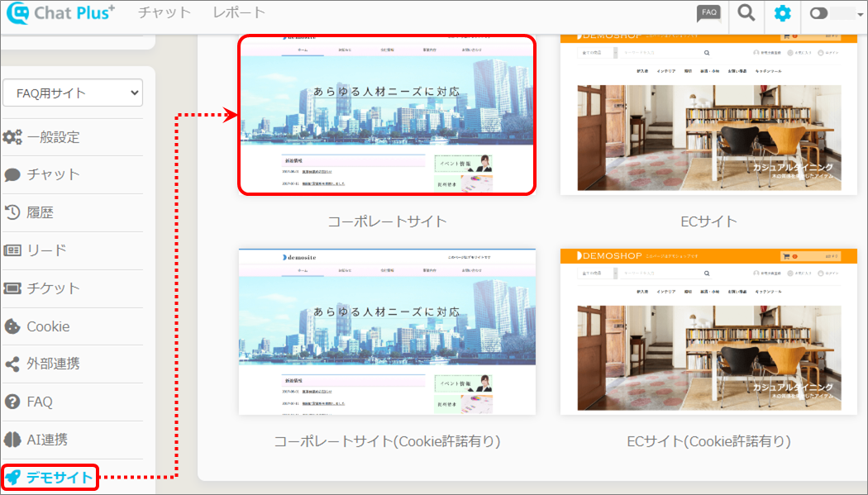Screen dimensions: 868x495
Task: Expand the account menu arrow at top right
Action: [860, 14]
